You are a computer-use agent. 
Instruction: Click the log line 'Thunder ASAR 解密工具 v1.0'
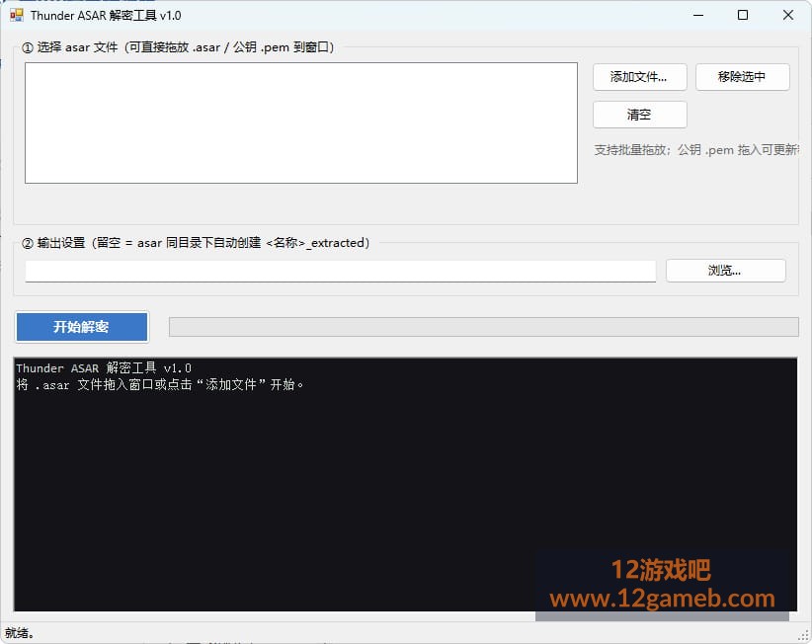104,368
